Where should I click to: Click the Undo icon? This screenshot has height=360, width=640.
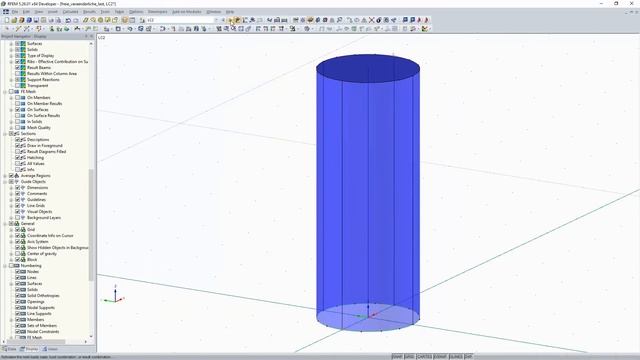point(68,20)
